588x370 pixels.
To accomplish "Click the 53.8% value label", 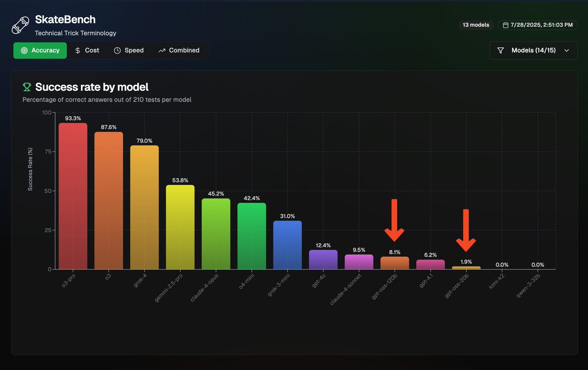I will 180,180.
